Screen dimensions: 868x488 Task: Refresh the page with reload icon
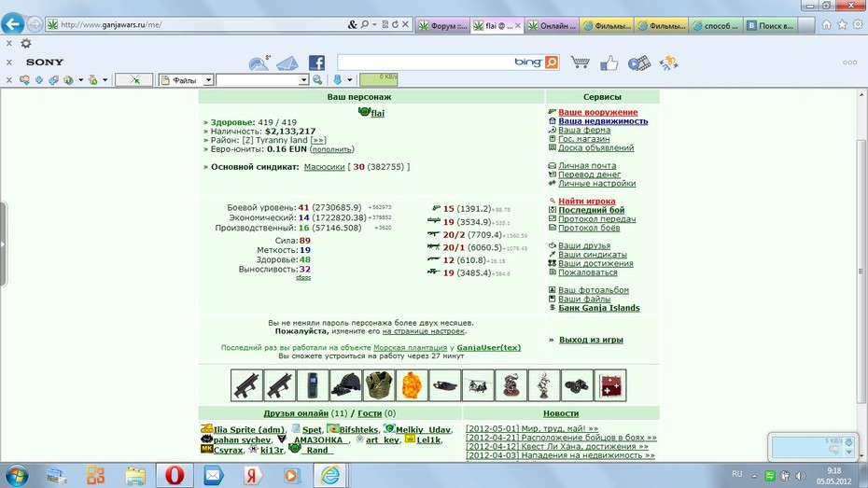pyautogui.click(x=395, y=24)
